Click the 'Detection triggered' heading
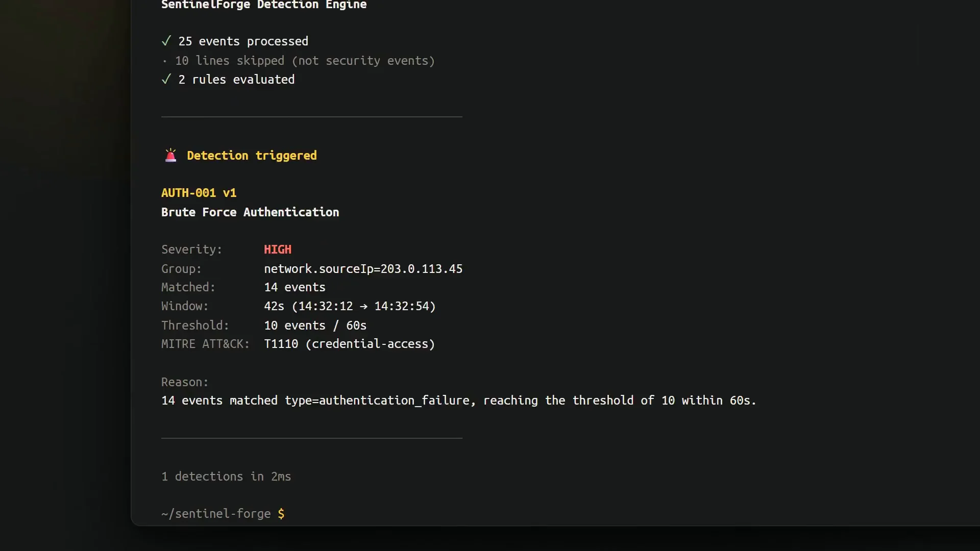The width and height of the screenshot is (980, 551). pyautogui.click(x=252, y=156)
